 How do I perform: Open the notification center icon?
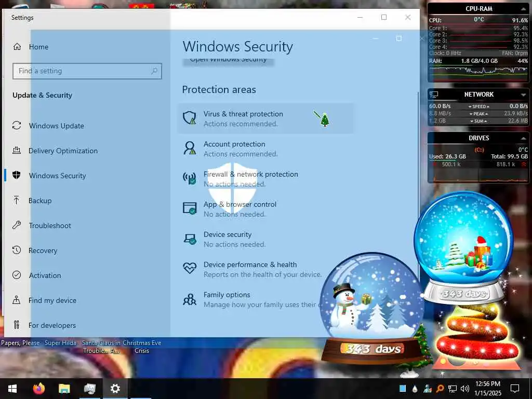515,389
